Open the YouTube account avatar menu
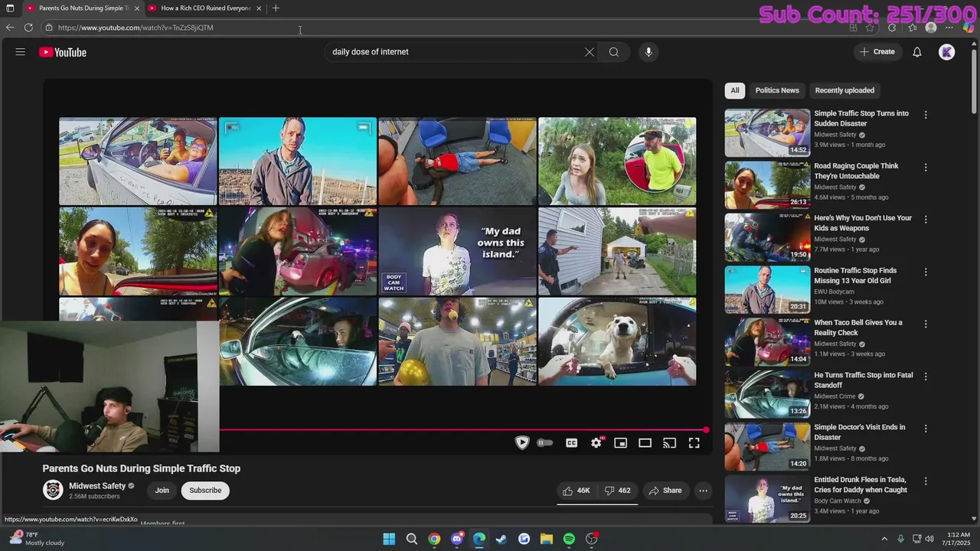 947,52
